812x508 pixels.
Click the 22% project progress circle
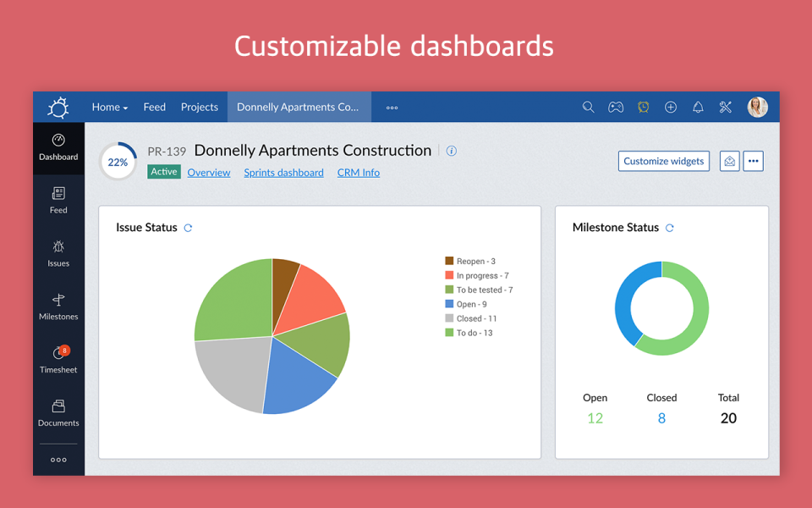[x=118, y=160]
